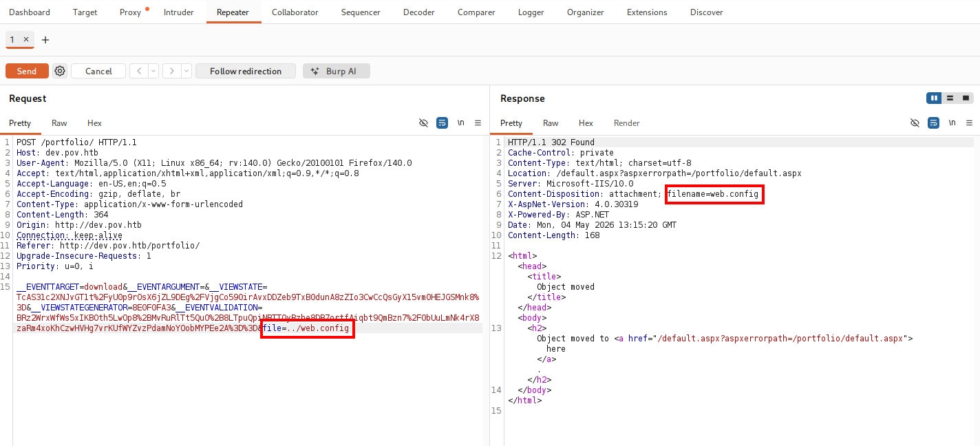This screenshot has height=446, width=980.
Task: Click __EVENTTARGET=download parameter text
Action: pos(70,287)
